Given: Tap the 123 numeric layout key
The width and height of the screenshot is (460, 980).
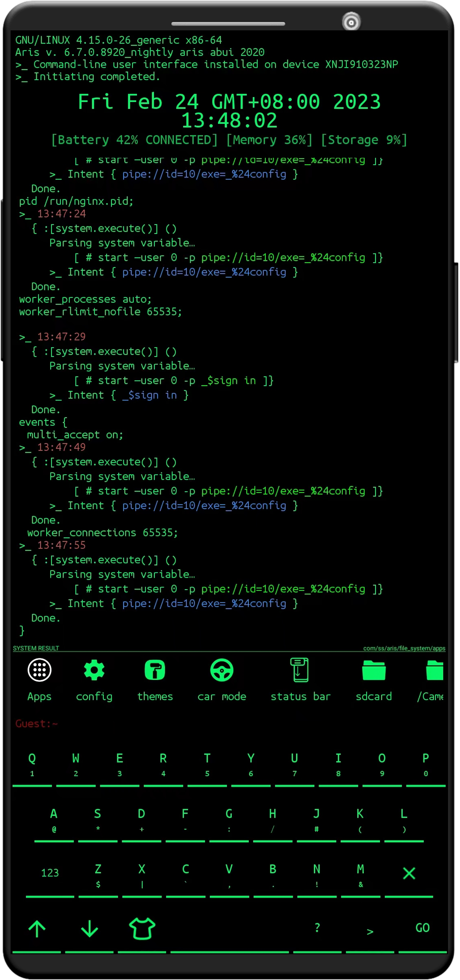Looking at the screenshot, I should [x=50, y=873].
